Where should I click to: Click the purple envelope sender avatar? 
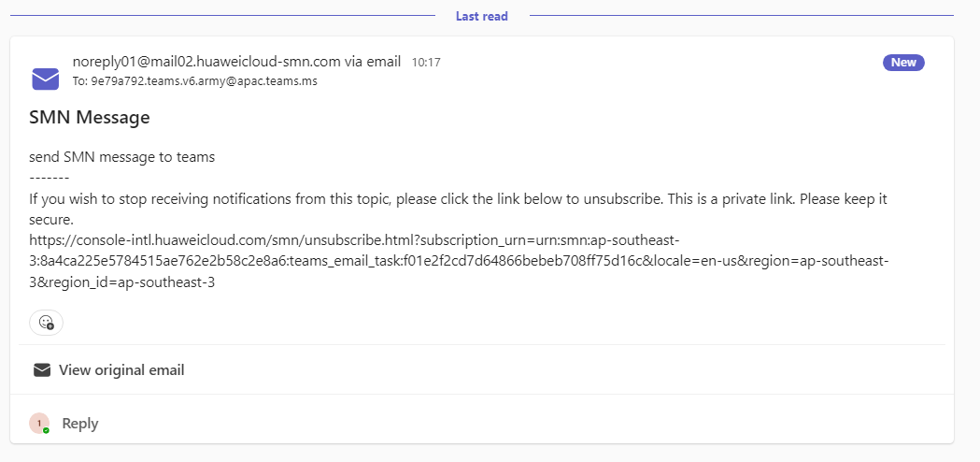[46, 79]
